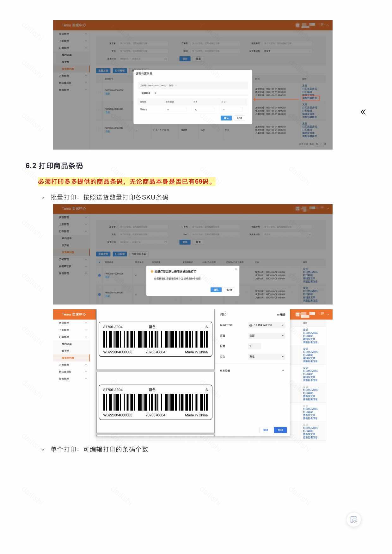Click 确认 in the 批量打印 prompt

point(216,290)
